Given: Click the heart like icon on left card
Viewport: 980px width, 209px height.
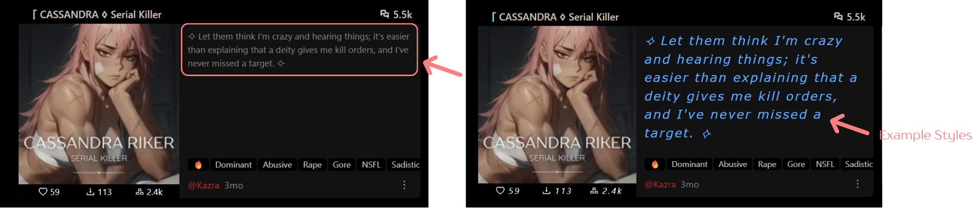Looking at the screenshot, I should (x=43, y=192).
